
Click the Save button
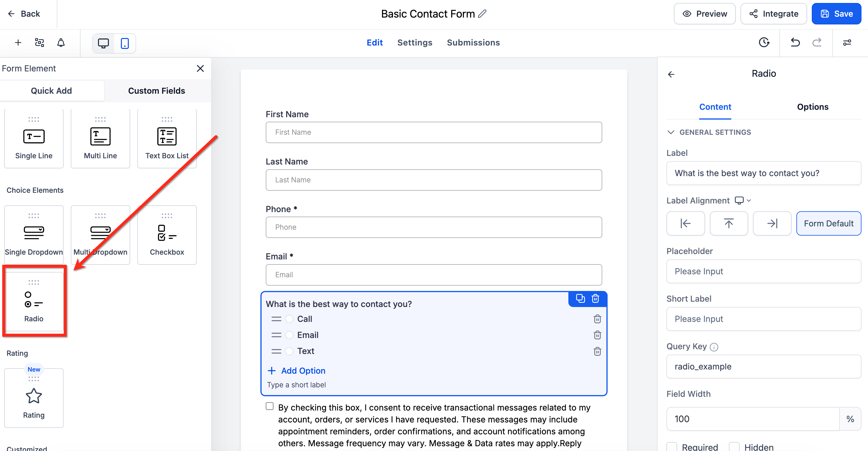coord(836,14)
